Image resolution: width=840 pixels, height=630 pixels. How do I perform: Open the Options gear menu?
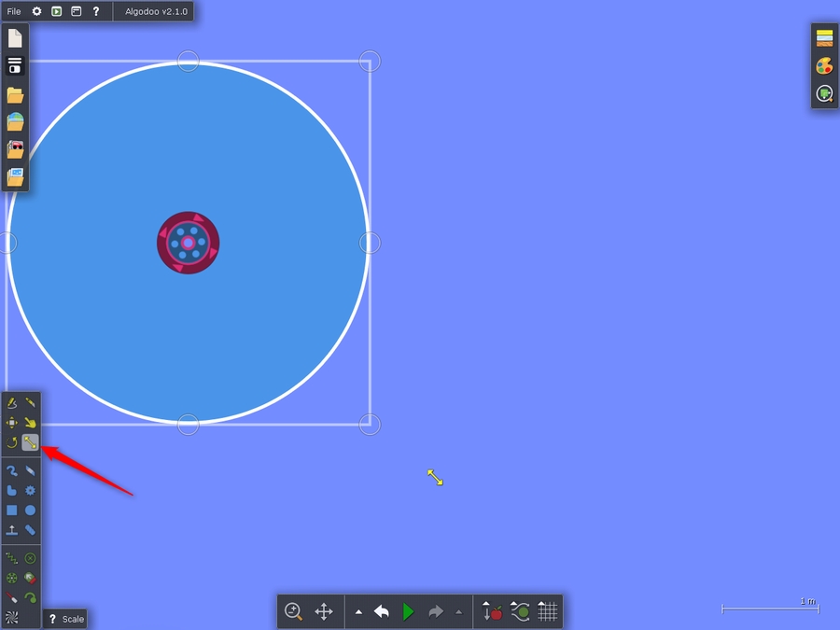click(x=36, y=11)
